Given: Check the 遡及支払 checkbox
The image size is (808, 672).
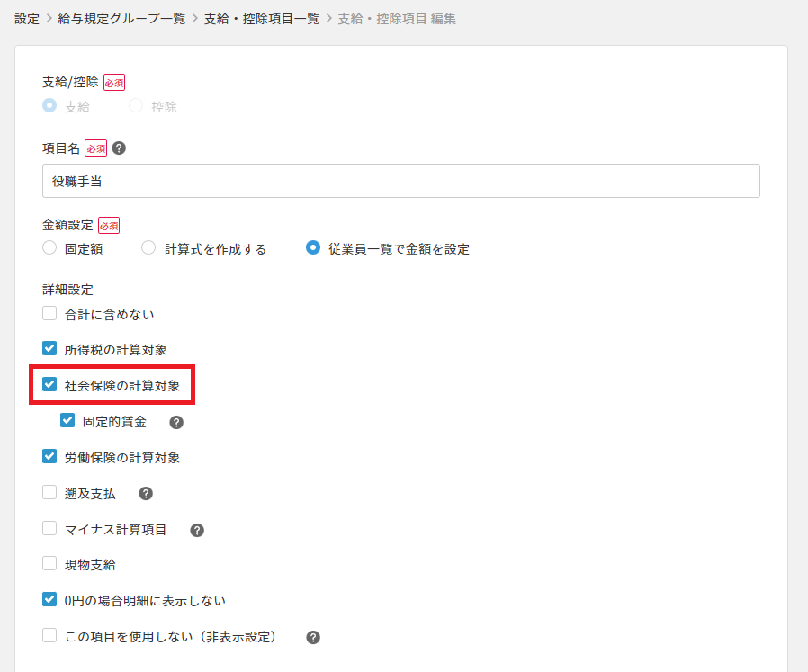Looking at the screenshot, I should (50, 493).
